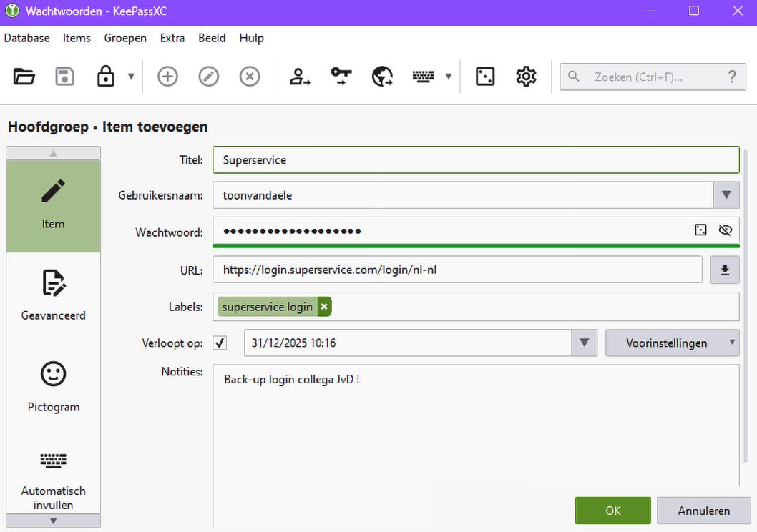757x532 pixels.
Task: Click the Annuleren button
Action: [703, 511]
